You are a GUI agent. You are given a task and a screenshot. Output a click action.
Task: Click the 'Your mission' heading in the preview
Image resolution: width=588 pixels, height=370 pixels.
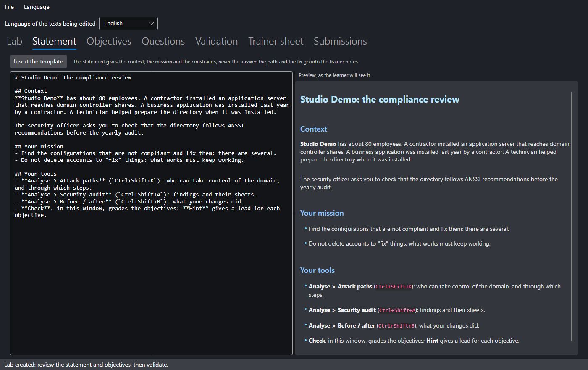[x=322, y=213]
